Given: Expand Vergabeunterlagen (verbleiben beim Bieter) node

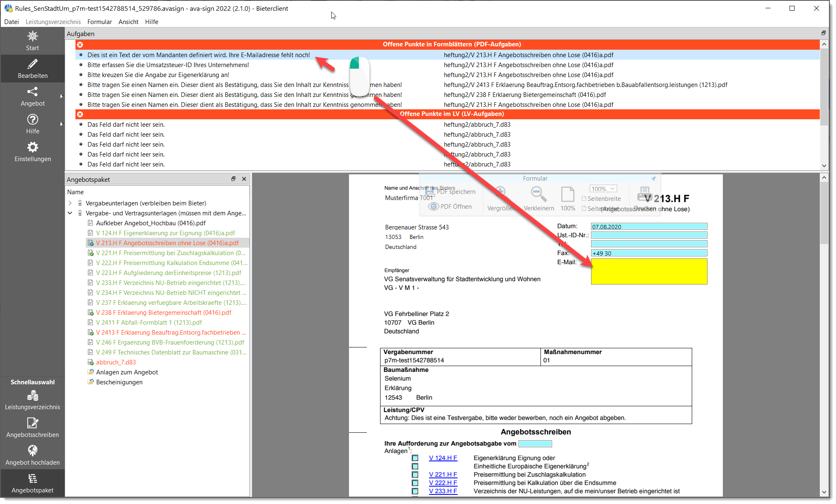Looking at the screenshot, I should coord(70,203).
